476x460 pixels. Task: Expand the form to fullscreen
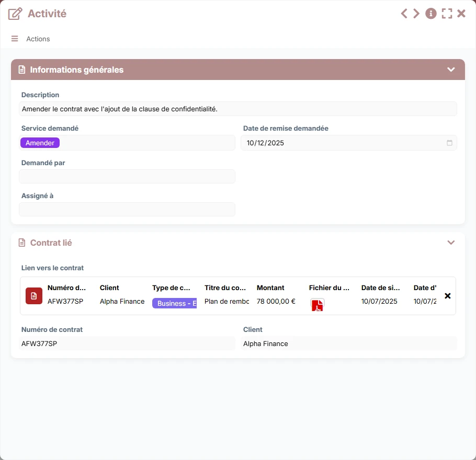(447, 14)
